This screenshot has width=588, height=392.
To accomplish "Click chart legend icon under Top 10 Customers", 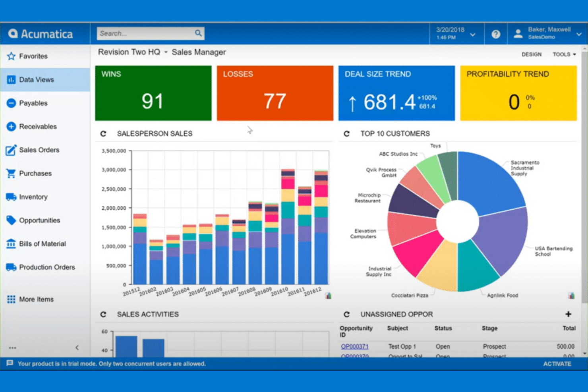I will (571, 295).
